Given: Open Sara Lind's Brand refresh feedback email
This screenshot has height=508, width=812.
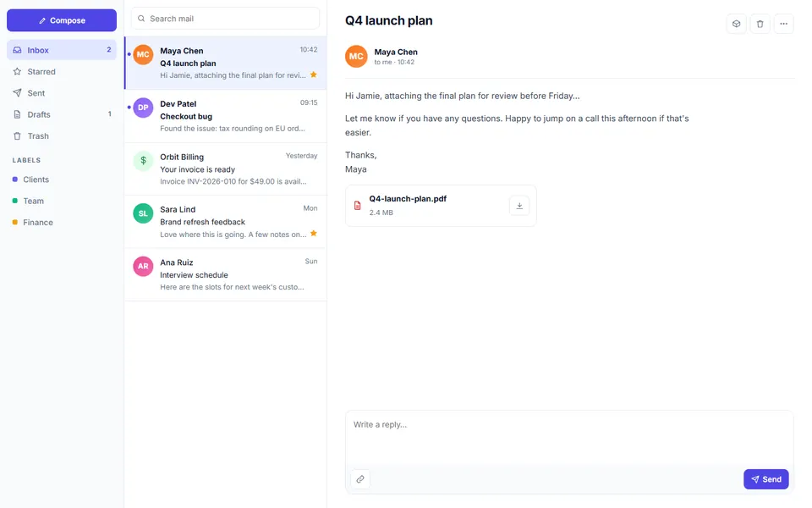Looking at the screenshot, I should coord(225,222).
